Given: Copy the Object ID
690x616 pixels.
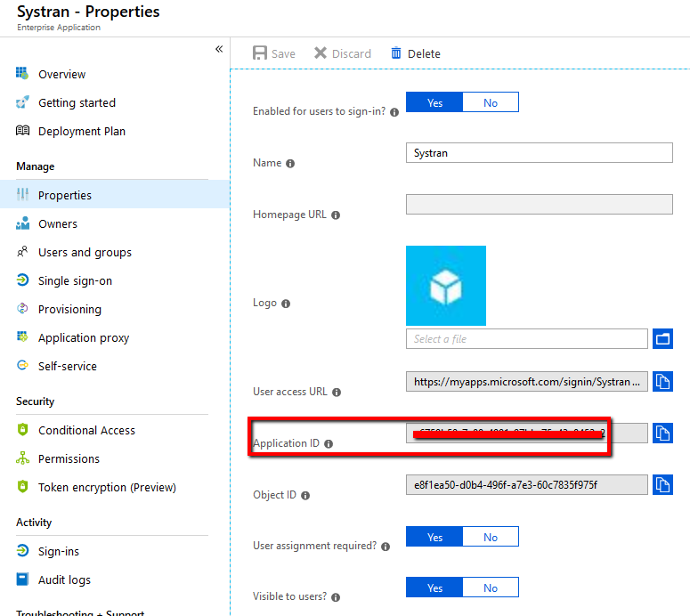Looking at the screenshot, I should (662, 484).
